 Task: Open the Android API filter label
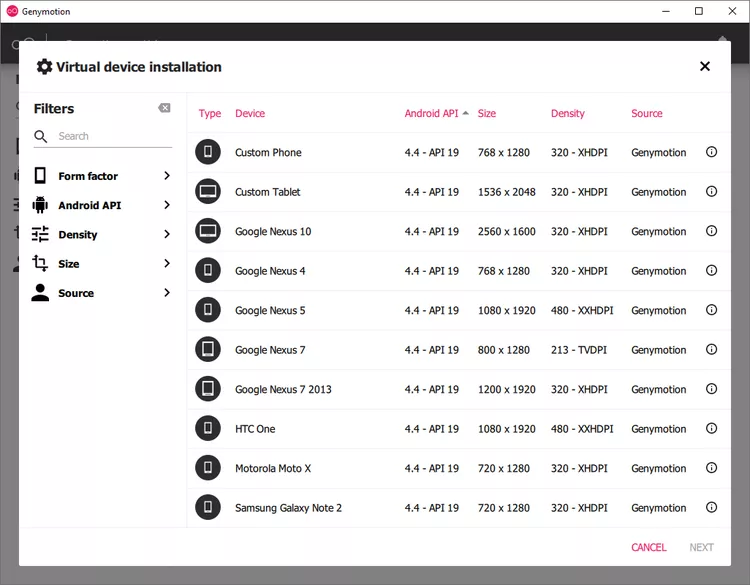pyautogui.click(x=89, y=205)
